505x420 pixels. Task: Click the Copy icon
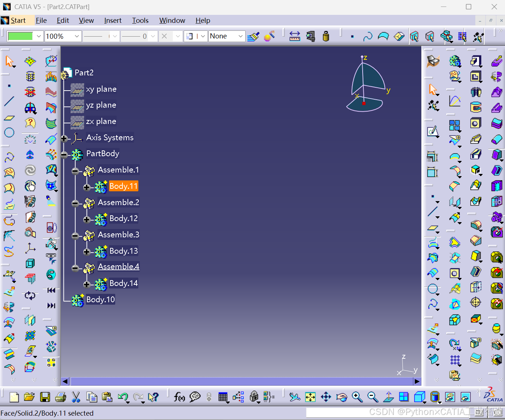92,397
